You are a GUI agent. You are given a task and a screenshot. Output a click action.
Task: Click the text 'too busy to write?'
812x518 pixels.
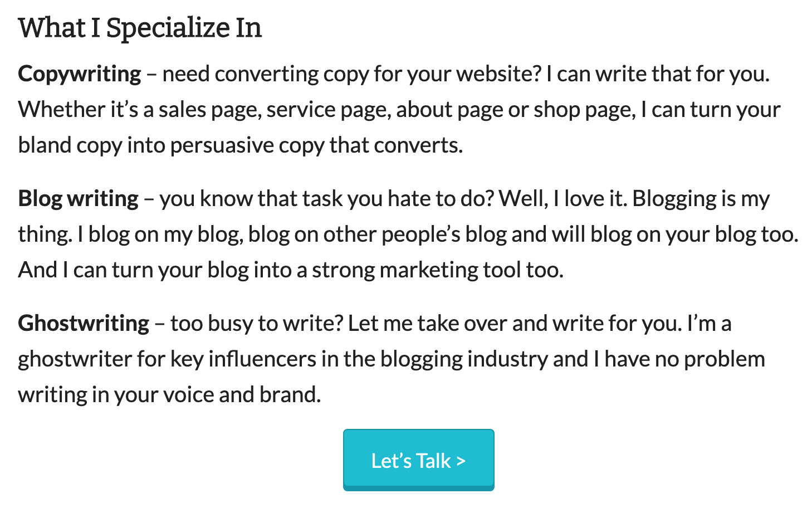(256, 323)
